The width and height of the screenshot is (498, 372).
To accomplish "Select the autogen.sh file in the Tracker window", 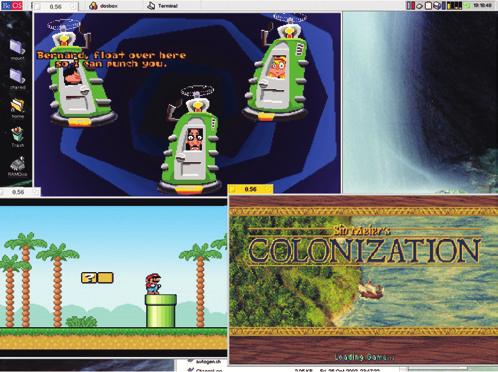I will pyautogui.click(x=204, y=362).
